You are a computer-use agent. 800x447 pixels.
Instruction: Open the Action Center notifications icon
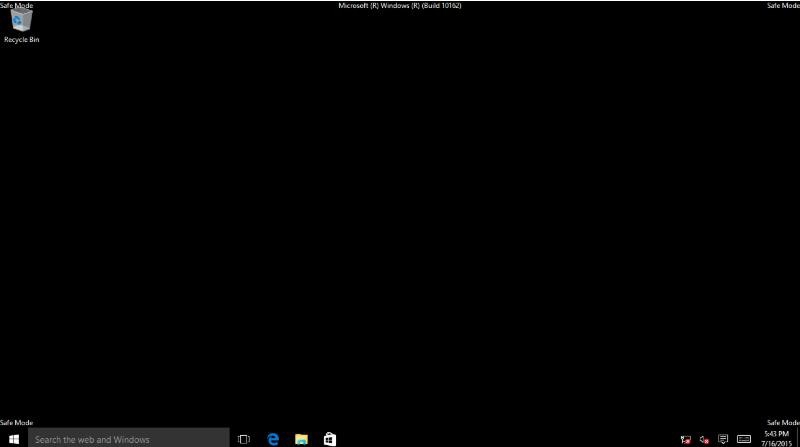[x=723, y=439]
